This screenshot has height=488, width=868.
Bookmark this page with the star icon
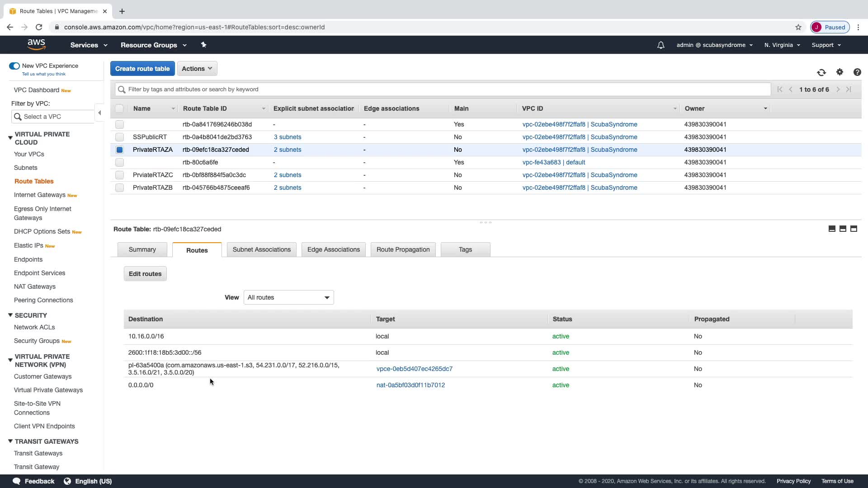(798, 27)
